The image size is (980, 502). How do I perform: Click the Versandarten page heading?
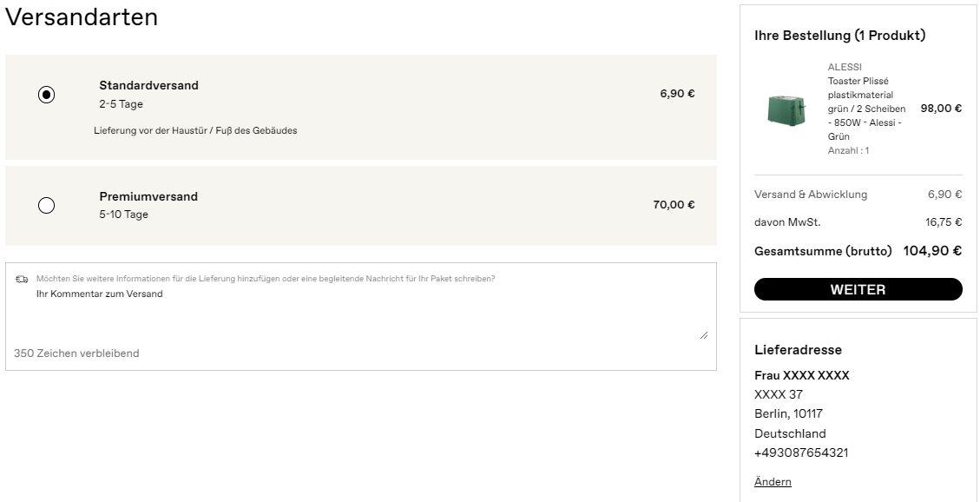pos(82,17)
